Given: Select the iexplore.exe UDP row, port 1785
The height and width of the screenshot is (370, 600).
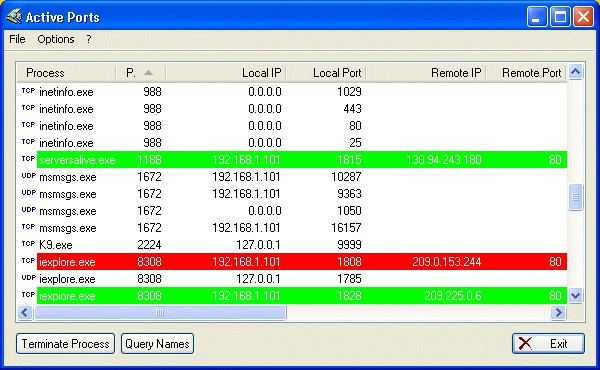Looking at the screenshot, I should 292,279.
